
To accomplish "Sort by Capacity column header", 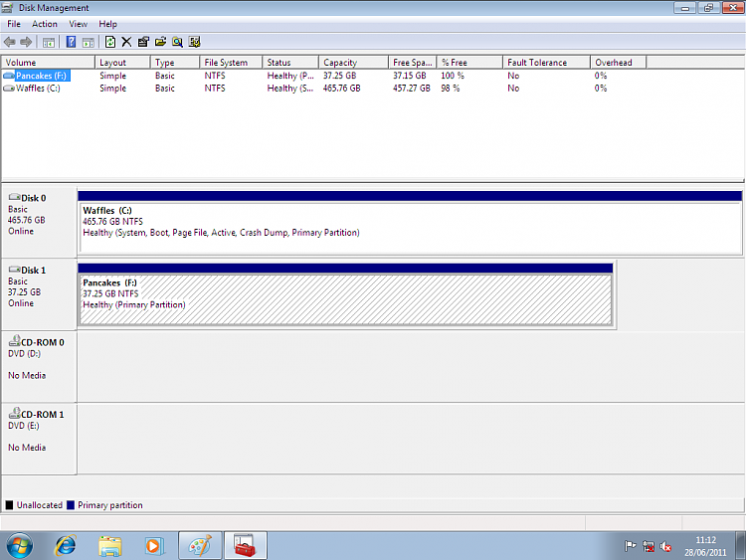I will [354, 63].
